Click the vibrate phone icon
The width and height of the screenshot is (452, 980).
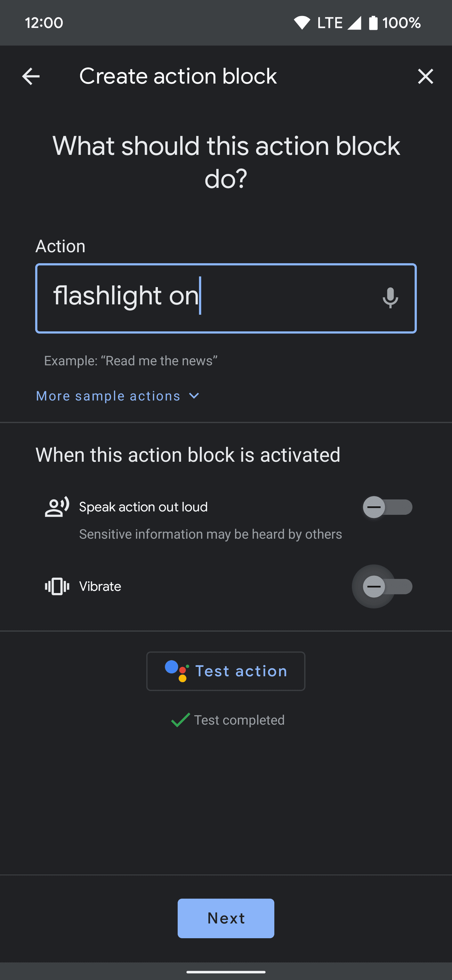(x=57, y=586)
